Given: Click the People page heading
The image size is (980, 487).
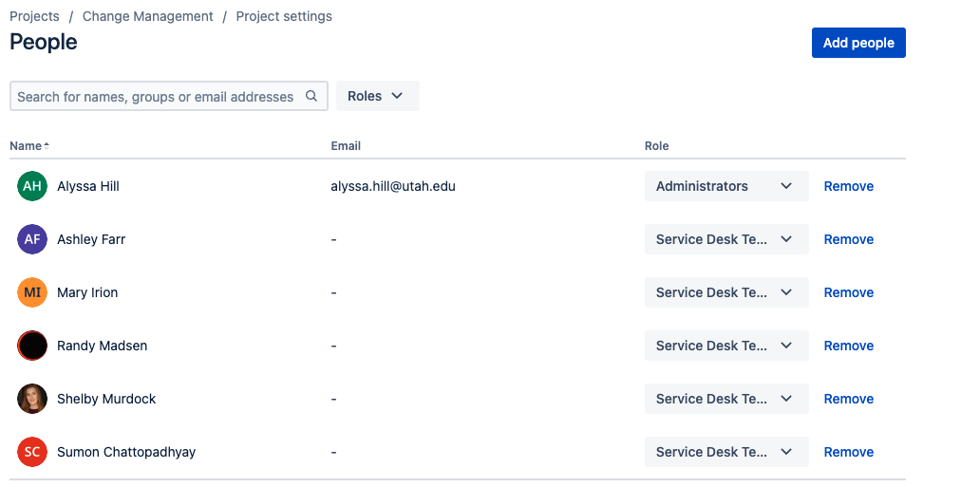Looking at the screenshot, I should tap(44, 42).
